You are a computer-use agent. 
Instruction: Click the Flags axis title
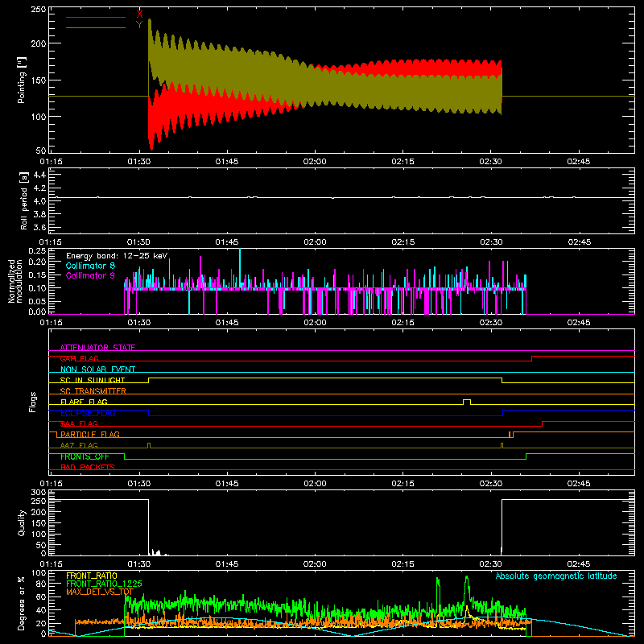[x=32, y=402]
